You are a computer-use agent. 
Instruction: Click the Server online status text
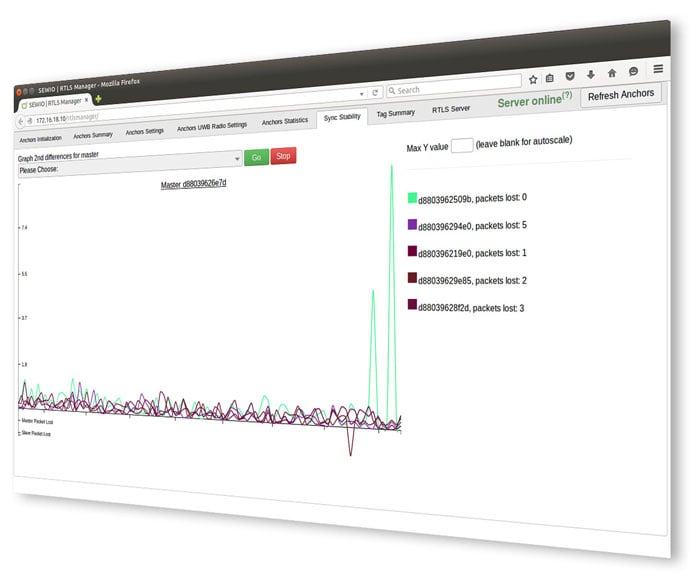(x=529, y=101)
